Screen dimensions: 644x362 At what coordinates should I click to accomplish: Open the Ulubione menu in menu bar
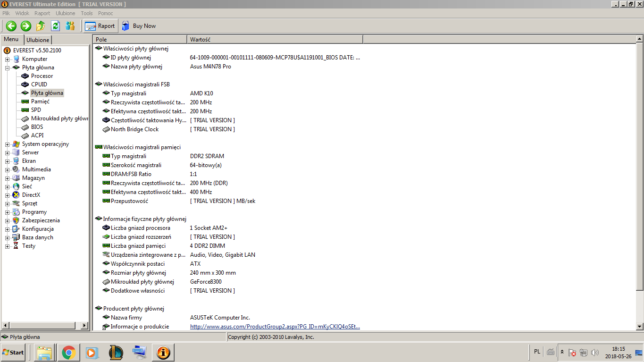pos(65,13)
